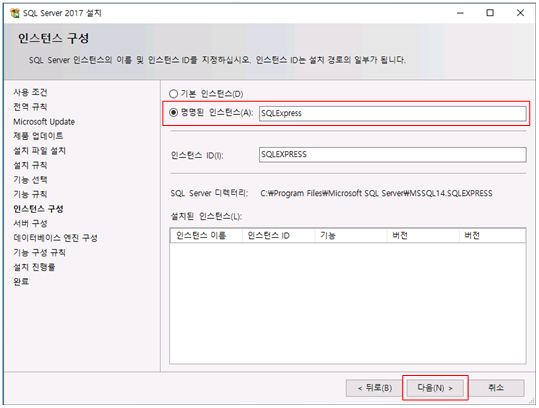Select the Microsoft Update step in sidebar
This screenshot has width=539, height=408.
[x=44, y=122]
